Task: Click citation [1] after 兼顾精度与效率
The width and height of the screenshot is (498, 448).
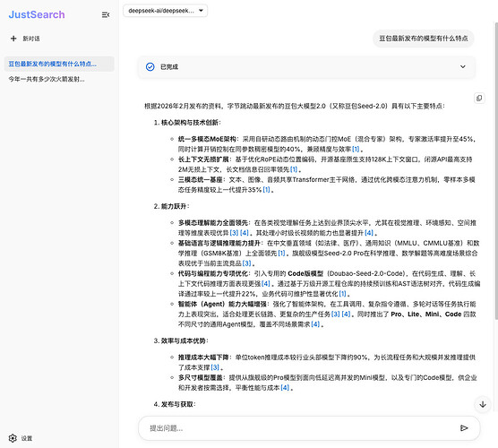Action: click(356, 149)
